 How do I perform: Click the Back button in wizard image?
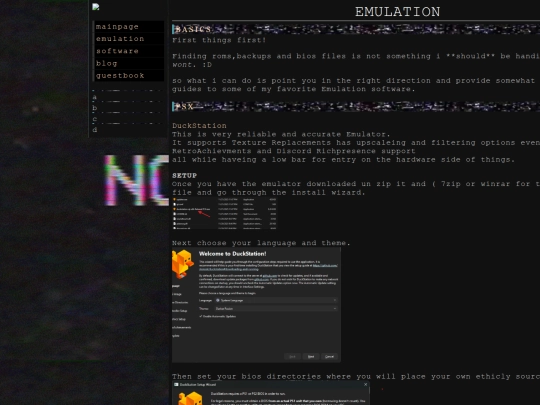click(292, 356)
